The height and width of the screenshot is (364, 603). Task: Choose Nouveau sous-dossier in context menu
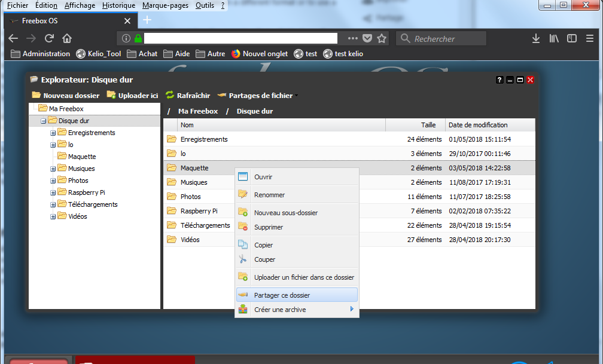tap(297, 213)
